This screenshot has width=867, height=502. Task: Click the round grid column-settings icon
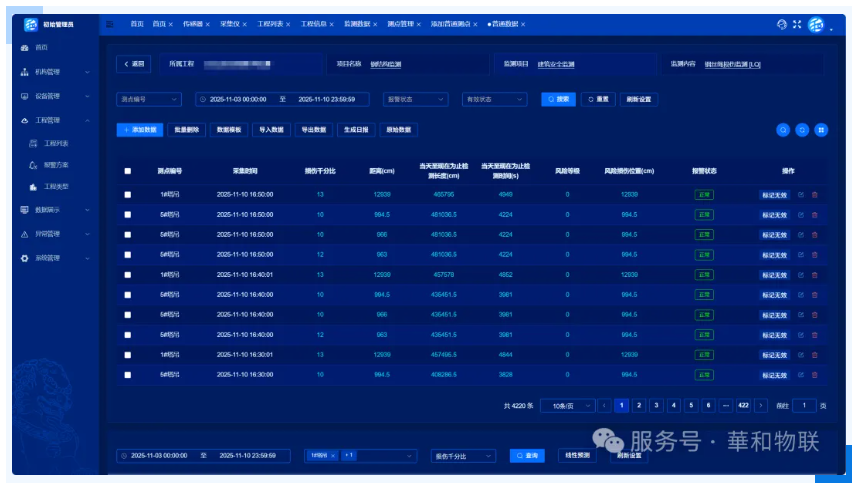point(821,130)
